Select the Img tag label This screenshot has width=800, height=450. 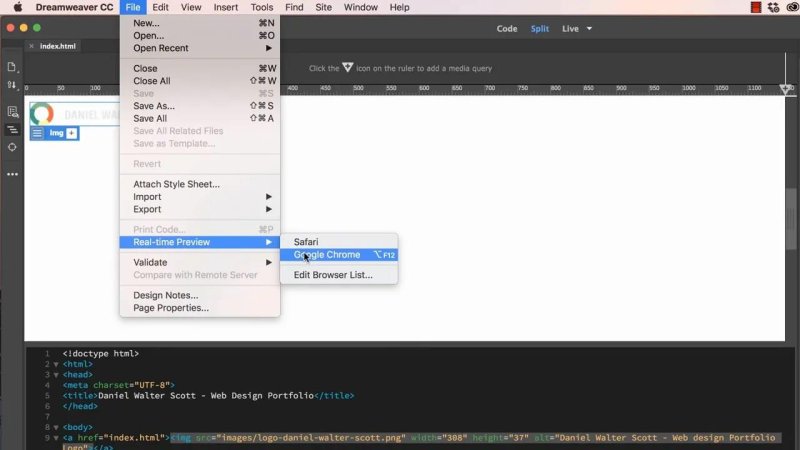click(56, 133)
